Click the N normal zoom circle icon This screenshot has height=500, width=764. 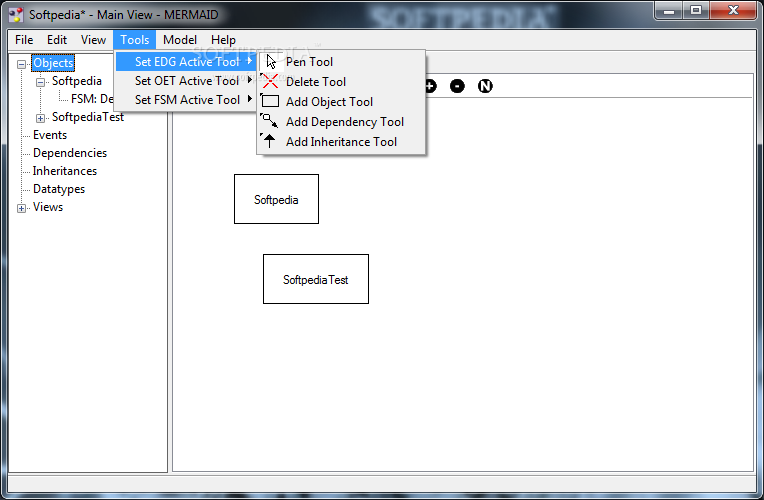point(485,86)
